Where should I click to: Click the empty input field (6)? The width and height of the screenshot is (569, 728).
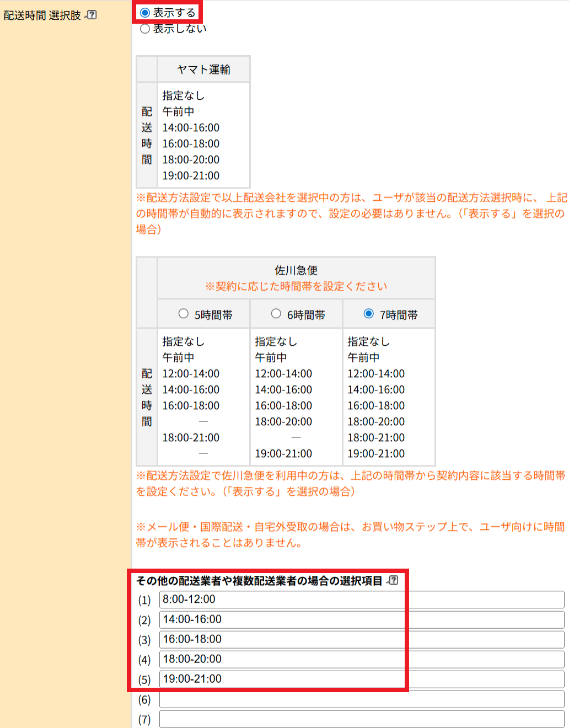[x=361, y=699]
